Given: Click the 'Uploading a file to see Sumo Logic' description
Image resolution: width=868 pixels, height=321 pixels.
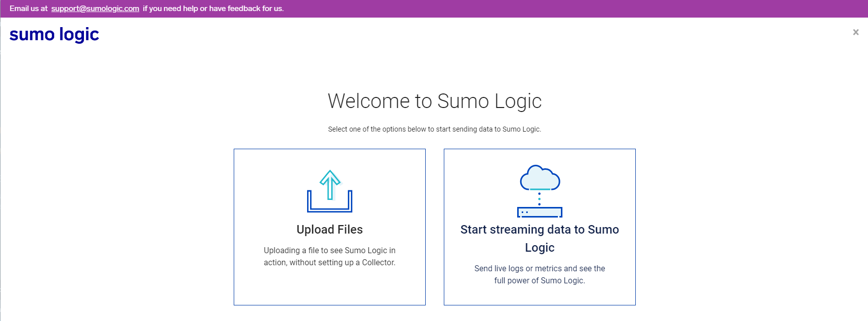Looking at the screenshot, I should (x=330, y=256).
